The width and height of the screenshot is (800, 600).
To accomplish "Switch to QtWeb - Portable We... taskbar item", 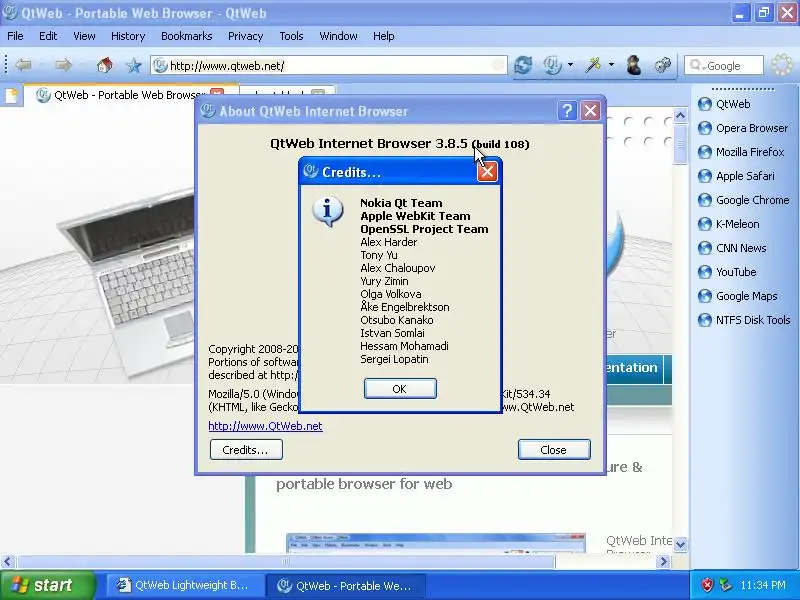I will pyautogui.click(x=345, y=585).
